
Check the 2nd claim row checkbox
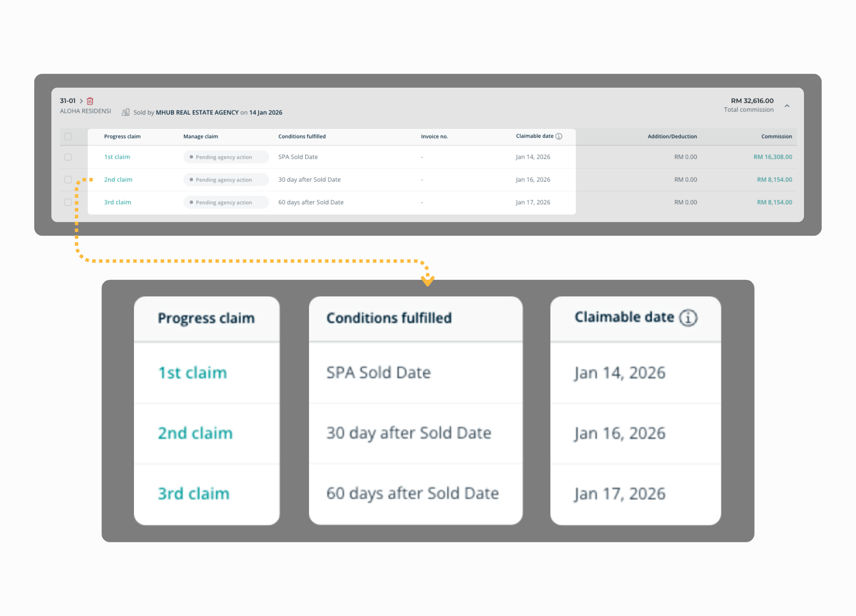(68, 180)
